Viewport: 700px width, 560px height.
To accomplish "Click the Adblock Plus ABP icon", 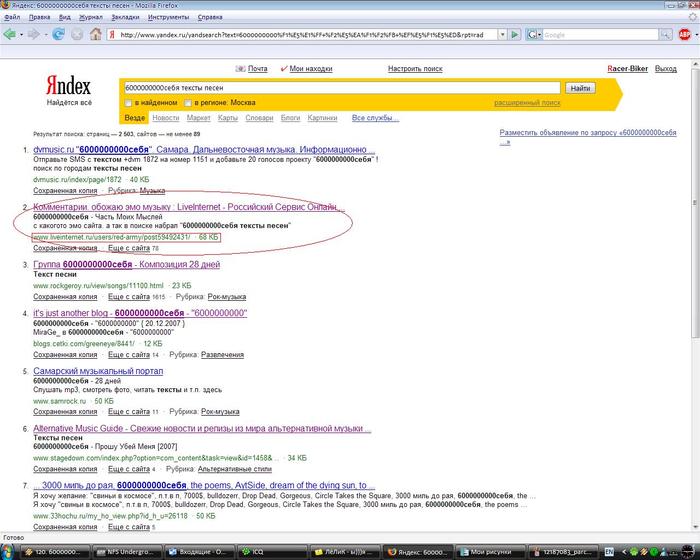I will tap(684, 34).
